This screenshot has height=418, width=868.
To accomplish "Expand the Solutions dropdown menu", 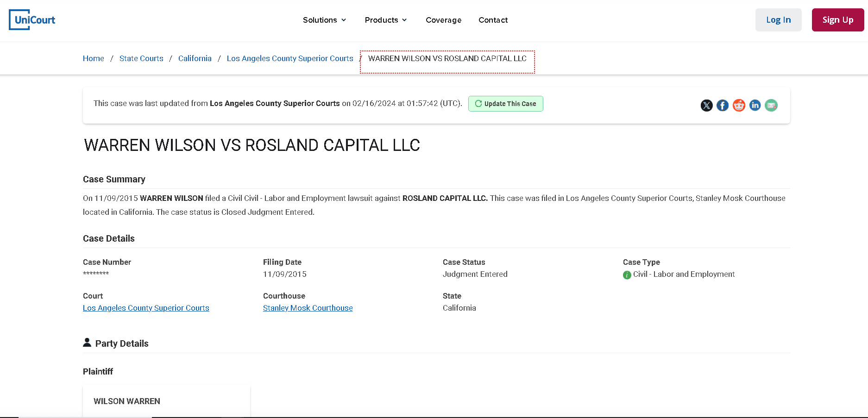I will 324,20.
